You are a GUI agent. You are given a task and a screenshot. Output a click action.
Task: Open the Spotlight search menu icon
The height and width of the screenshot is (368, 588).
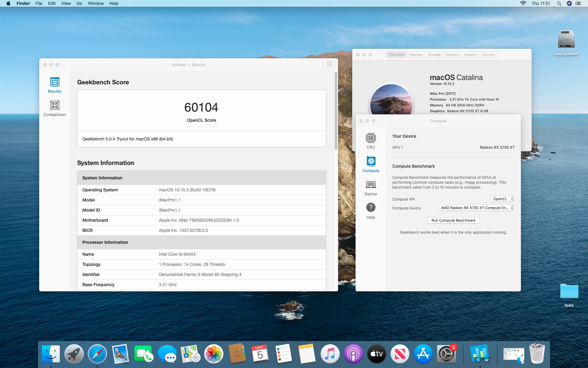[x=559, y=3]
